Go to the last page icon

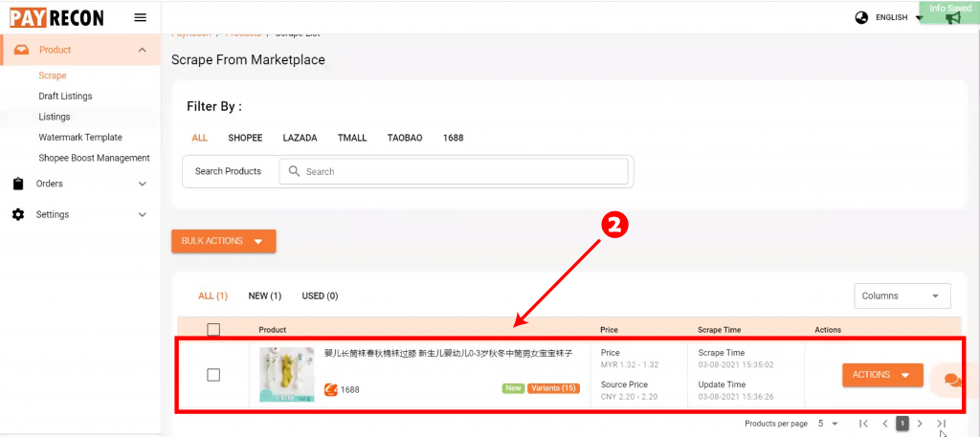tap(942, 424)
